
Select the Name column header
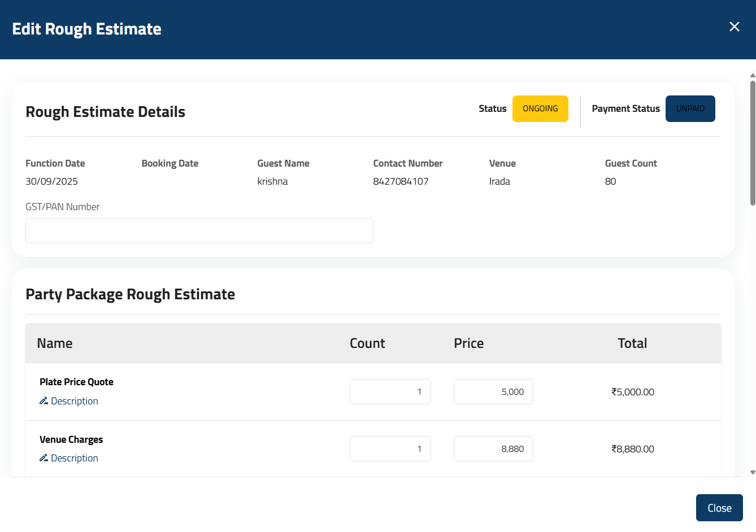[x=55, y=343]
